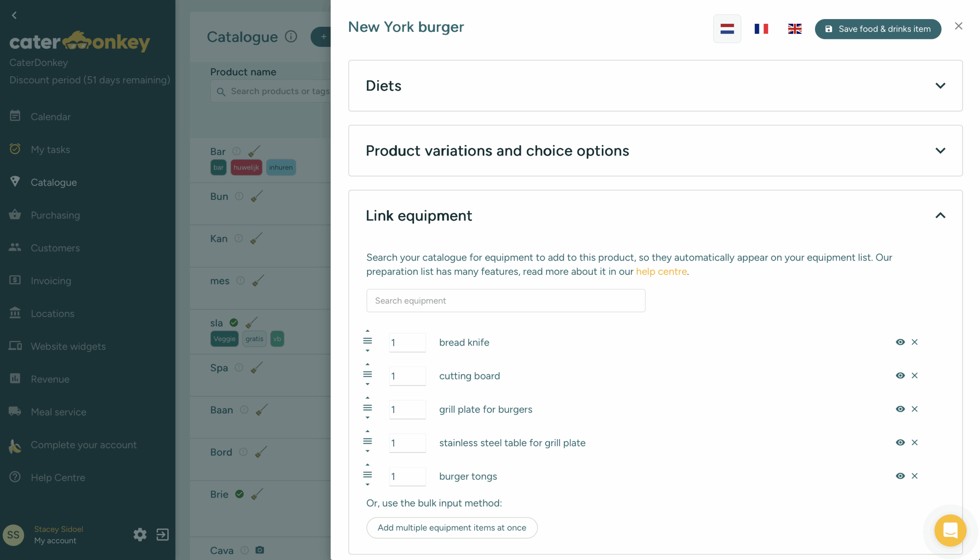
Task: Remove burger tongs equipment item
Action: 914,476
